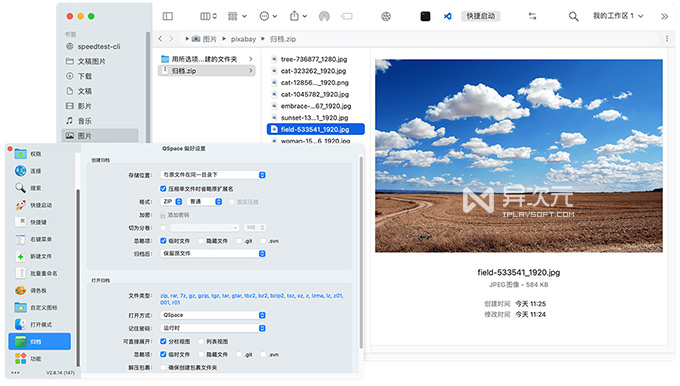The height and width of the screenshot is (386, 680).
Task: Show more toolbar items via double chevron
Action: pyautogui.click(x=664, y=16)
